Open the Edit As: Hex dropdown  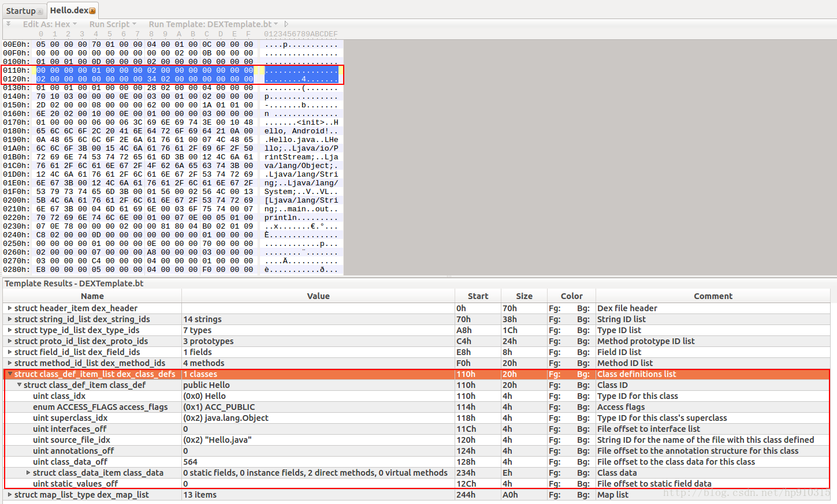(50, 24)
